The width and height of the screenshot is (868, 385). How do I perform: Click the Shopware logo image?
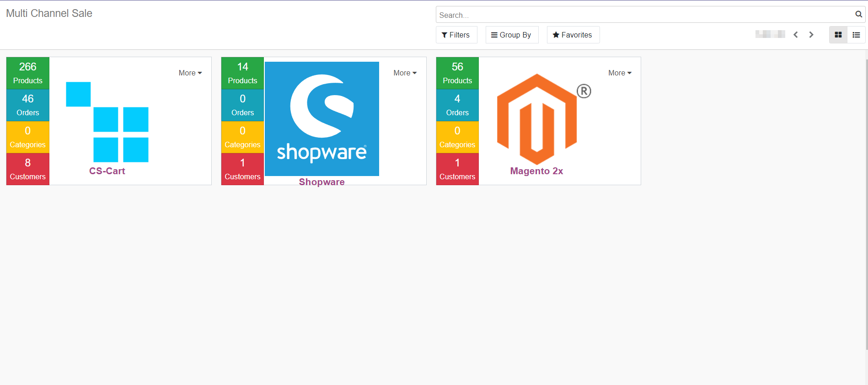(x=322, y=119)
